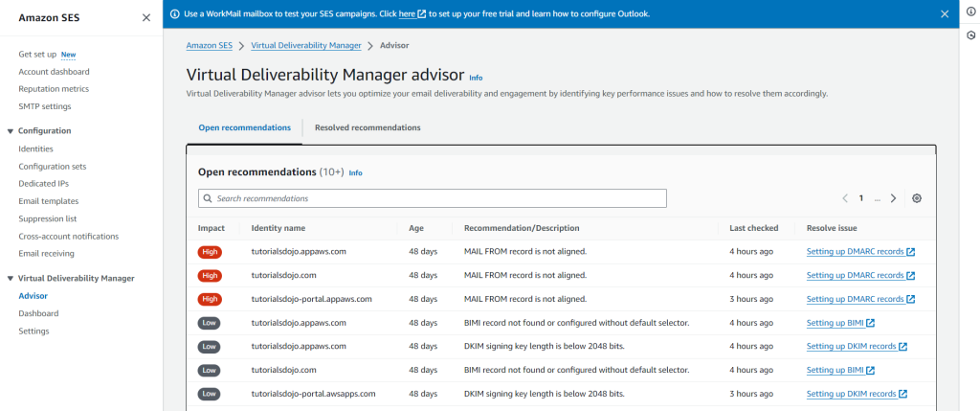Click Low badge in tutorialsdojo-portal.awsapps.com row
Image resolution: width=980 pixels, height=411 pixels.
click(210, 394)
